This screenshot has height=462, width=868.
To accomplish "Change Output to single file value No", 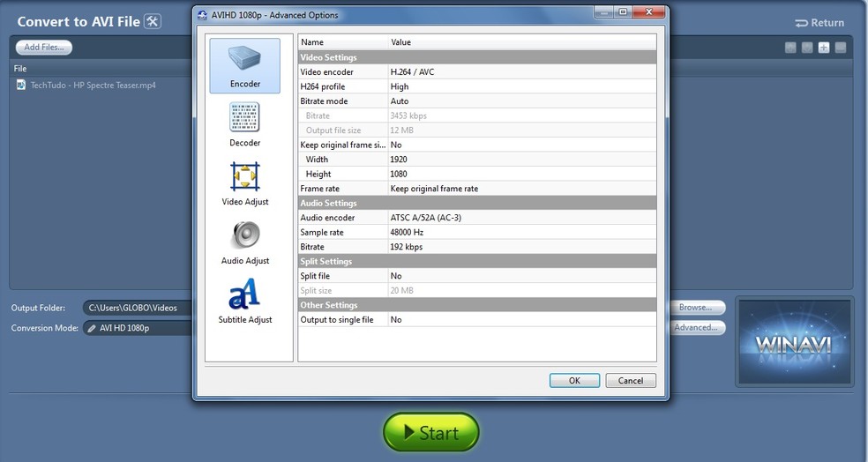I will coord(522,320).
